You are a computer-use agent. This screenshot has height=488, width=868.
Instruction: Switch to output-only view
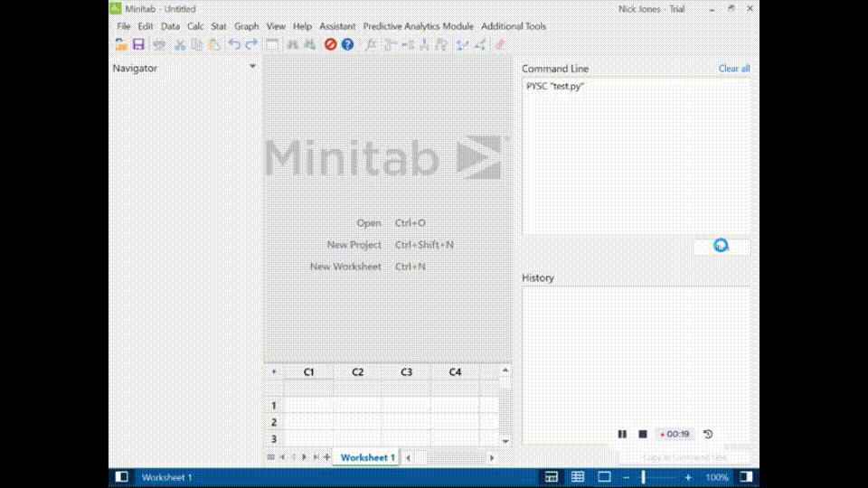point(604,477)
